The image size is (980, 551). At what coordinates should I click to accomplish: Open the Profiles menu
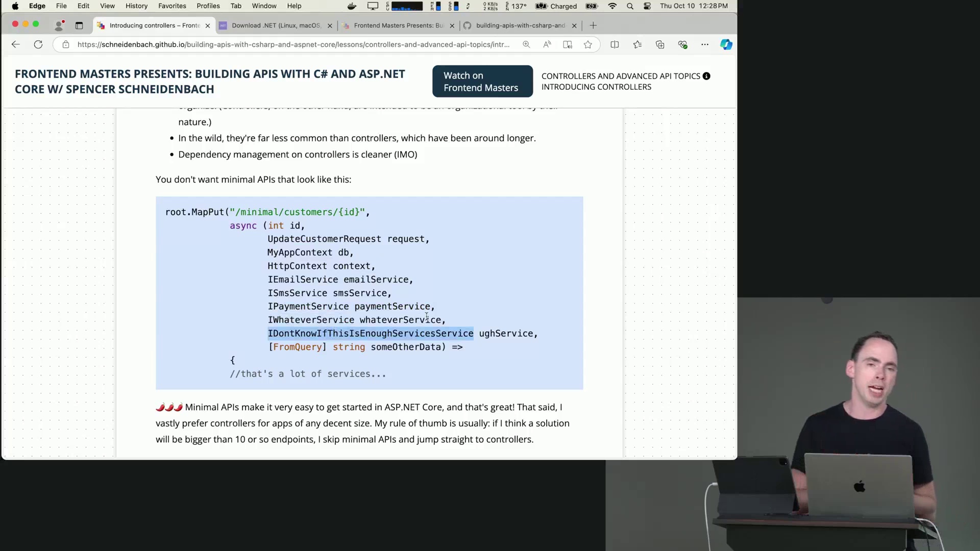[x=208, y=6]
